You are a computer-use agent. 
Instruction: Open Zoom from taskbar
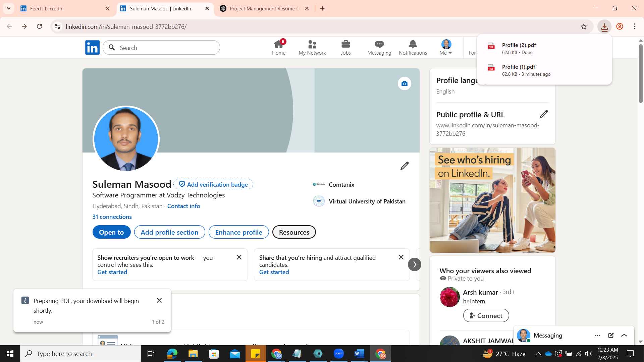(x=338, y=354)
